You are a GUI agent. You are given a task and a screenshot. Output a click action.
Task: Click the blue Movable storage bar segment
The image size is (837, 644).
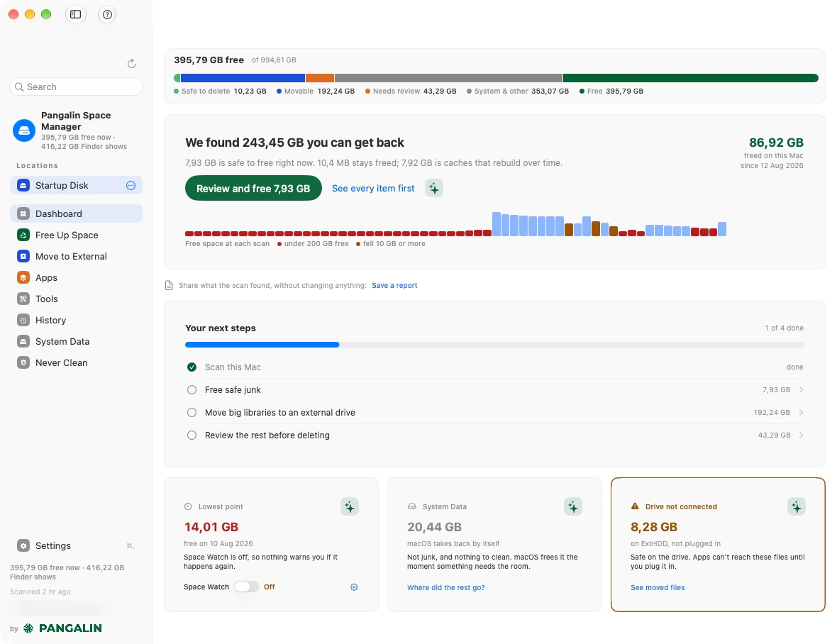coord(243,78)
